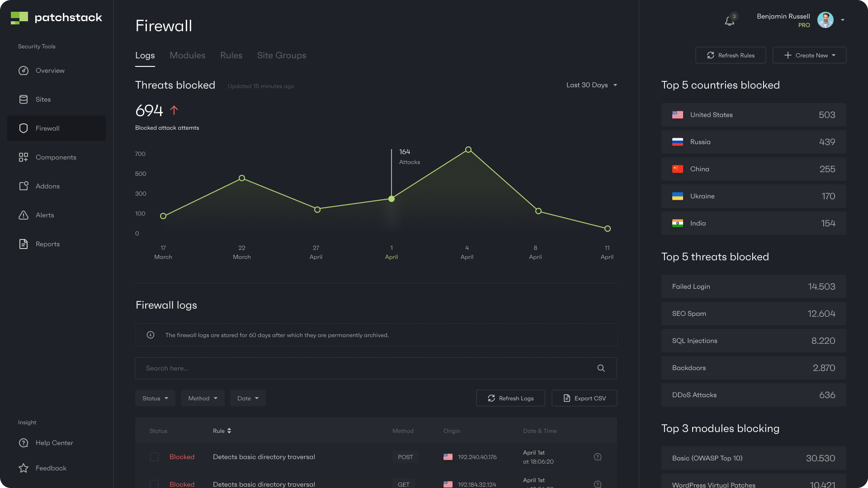Viewport: 868px width, 488px height.
Task: Click the Feedback star icon
Action: (x=24, y=468)
